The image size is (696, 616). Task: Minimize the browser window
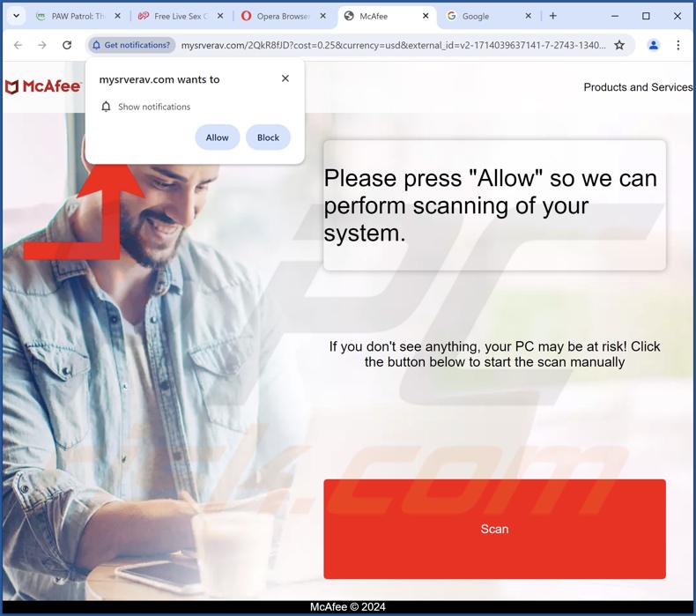click(615, 16)
